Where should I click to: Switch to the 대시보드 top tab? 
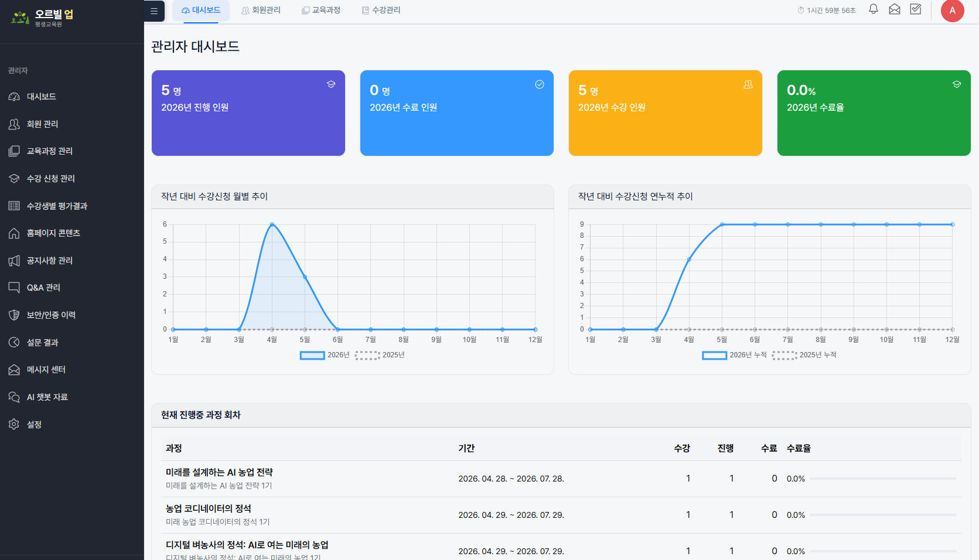(x=201, y=11)
